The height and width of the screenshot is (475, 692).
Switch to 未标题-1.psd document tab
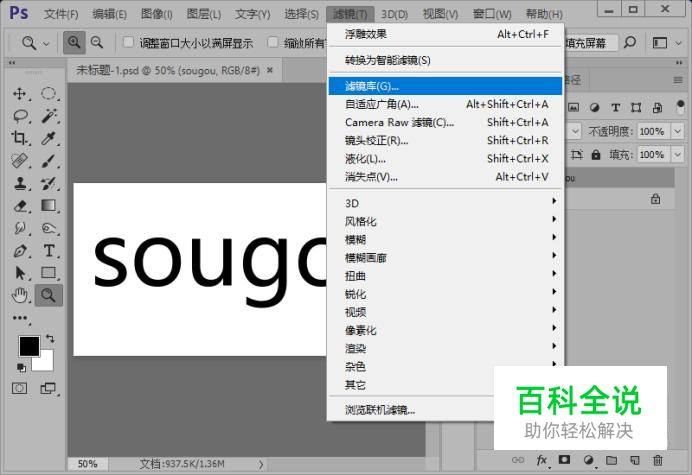coord(174,70)
